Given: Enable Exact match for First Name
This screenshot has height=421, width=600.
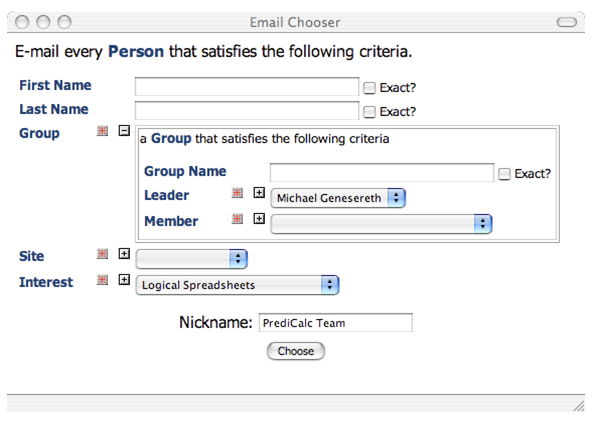Looking at the screenshot, I should pos(370,88).
